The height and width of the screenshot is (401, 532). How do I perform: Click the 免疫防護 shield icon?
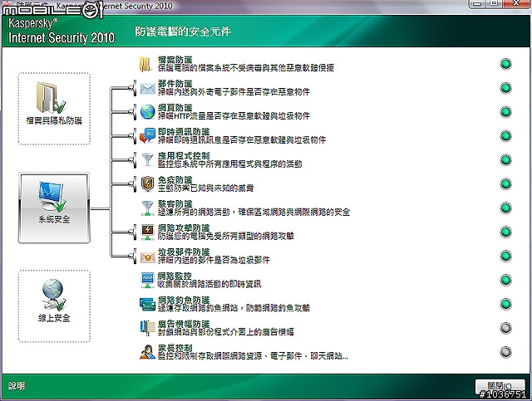coord(147,183)
